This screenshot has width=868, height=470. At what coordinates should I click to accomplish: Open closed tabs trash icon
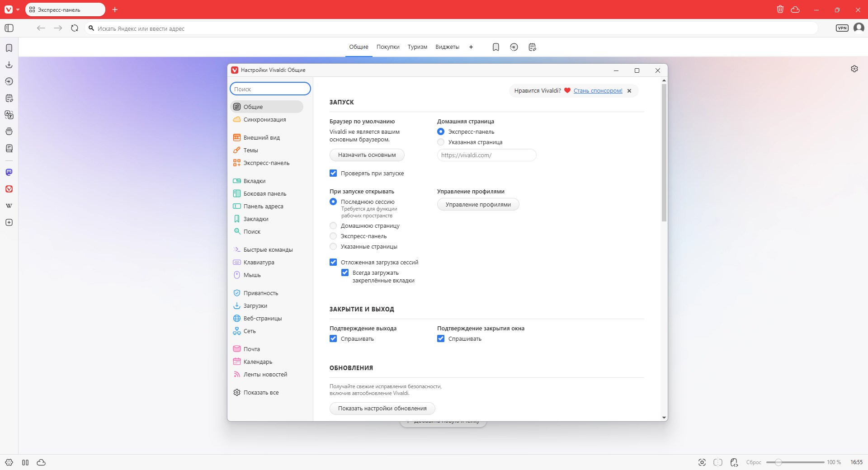[780, 9]
